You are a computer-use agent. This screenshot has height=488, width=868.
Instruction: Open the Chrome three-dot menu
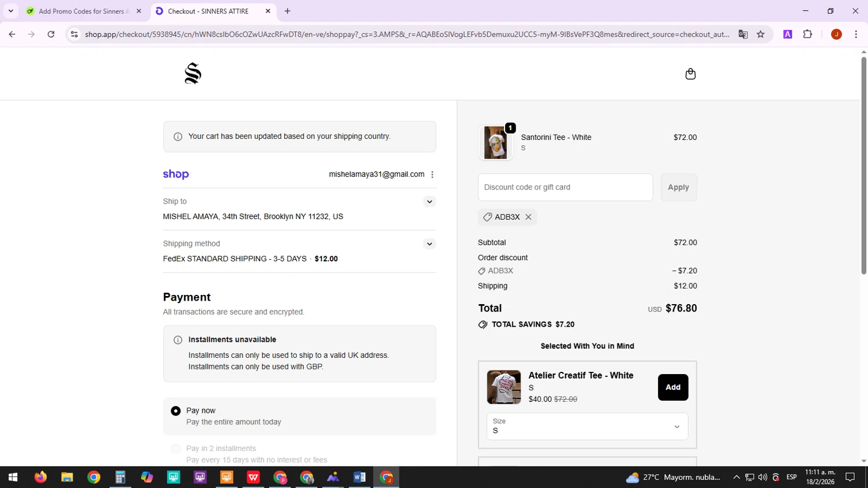coord(856,34)
